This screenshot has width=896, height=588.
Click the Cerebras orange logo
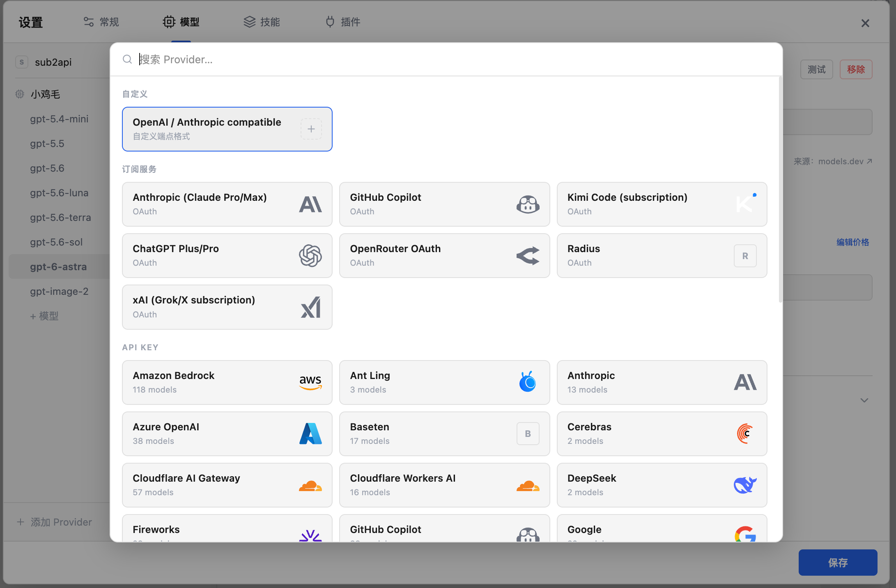click(745, 434)
